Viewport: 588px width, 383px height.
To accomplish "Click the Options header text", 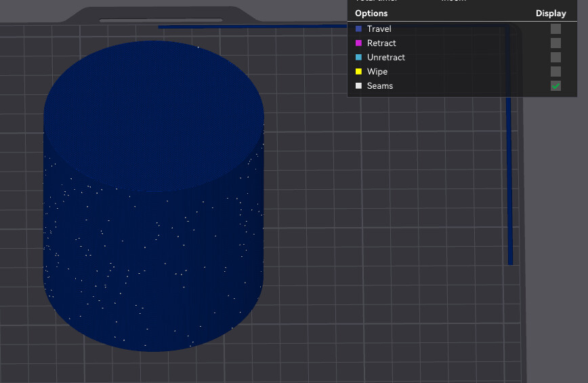I will tap(371, 14).
